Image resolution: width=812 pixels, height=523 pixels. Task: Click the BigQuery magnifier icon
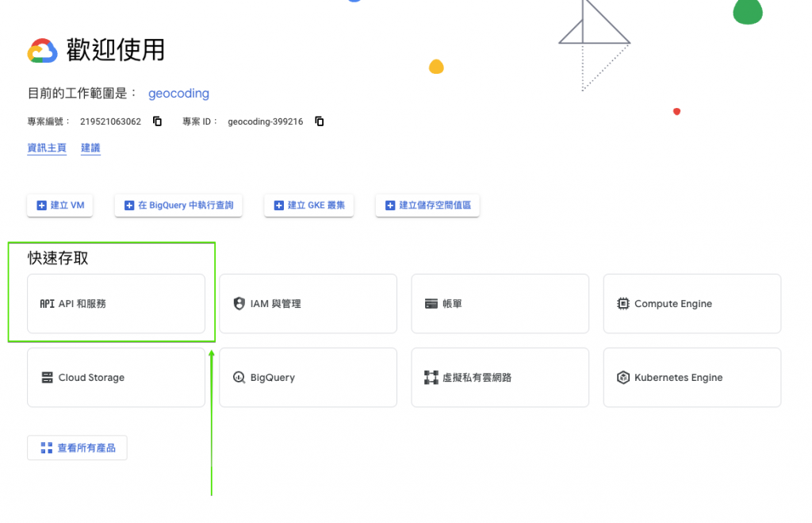[x=239, y=377]
